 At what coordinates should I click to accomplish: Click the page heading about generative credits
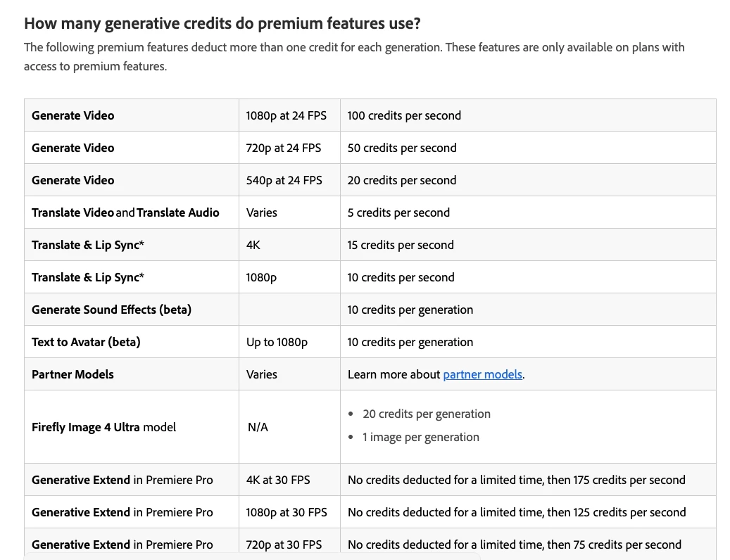[x=222, y=23]
